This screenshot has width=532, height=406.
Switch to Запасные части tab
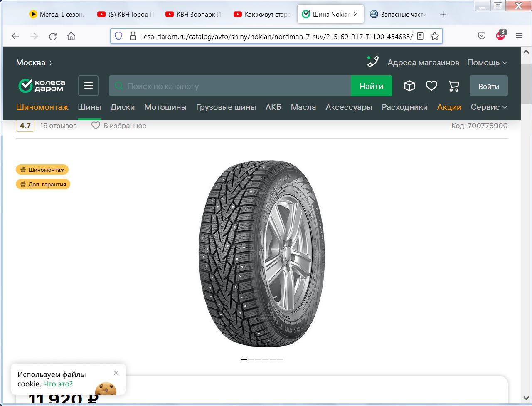(399, 14)
